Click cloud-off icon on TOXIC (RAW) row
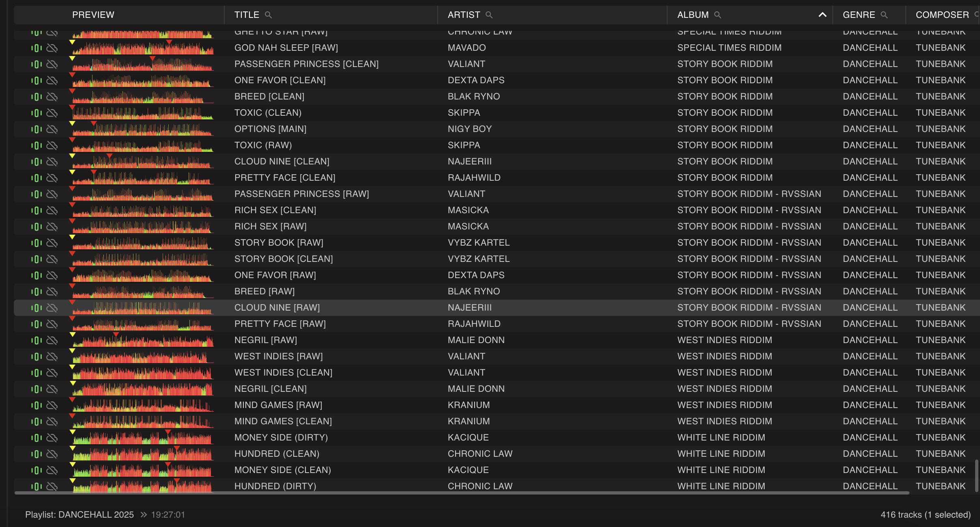 click(x=52, y=145)
